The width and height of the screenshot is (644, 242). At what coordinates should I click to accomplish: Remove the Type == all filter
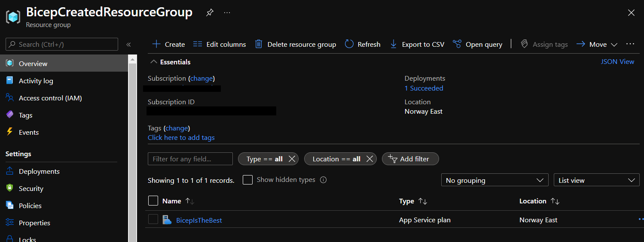tap(292, 159)
